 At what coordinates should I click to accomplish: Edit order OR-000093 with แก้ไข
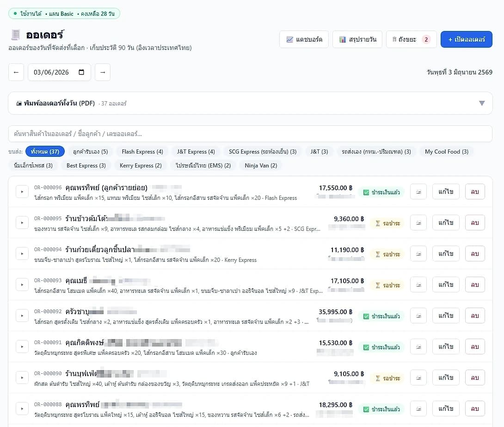(446, 285)
